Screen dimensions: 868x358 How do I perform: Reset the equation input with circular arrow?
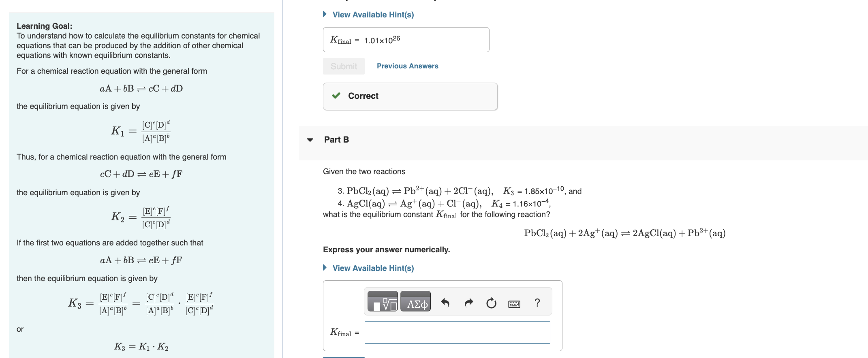tap(491, 302)
